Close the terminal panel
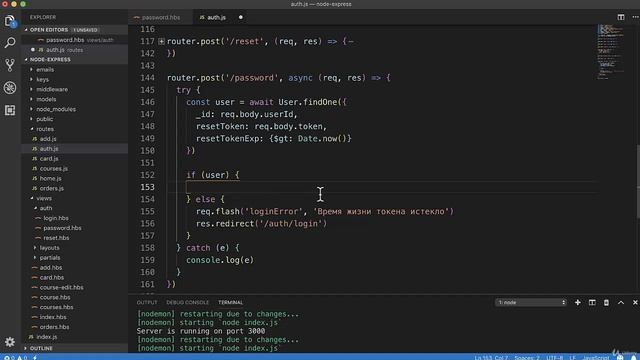This screenshot has height=360, width=640. [635, 302]
